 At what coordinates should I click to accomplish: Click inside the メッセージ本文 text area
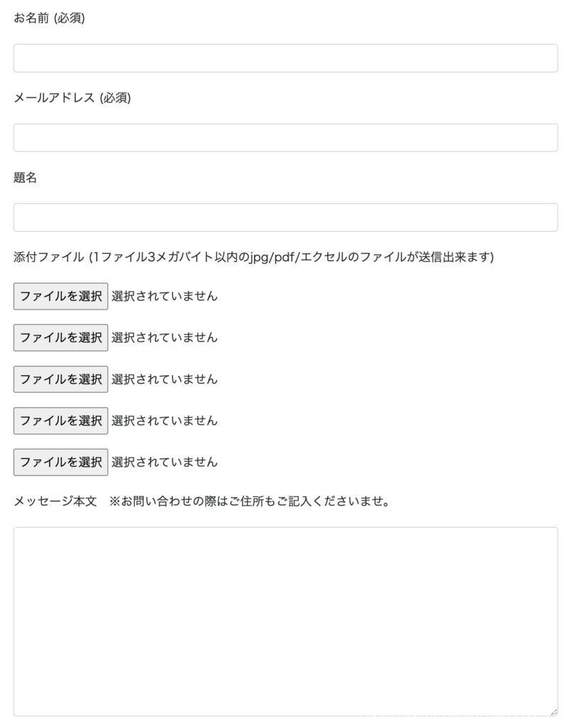(x=285, y=621)
